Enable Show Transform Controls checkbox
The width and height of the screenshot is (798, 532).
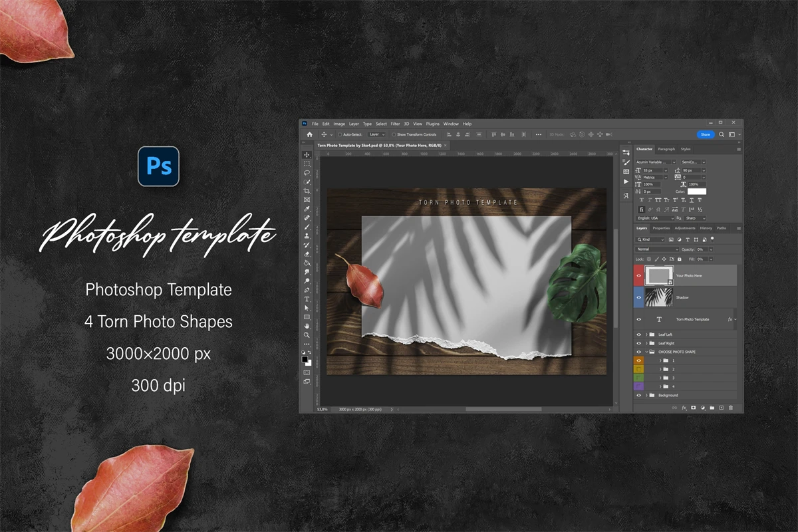394,134
